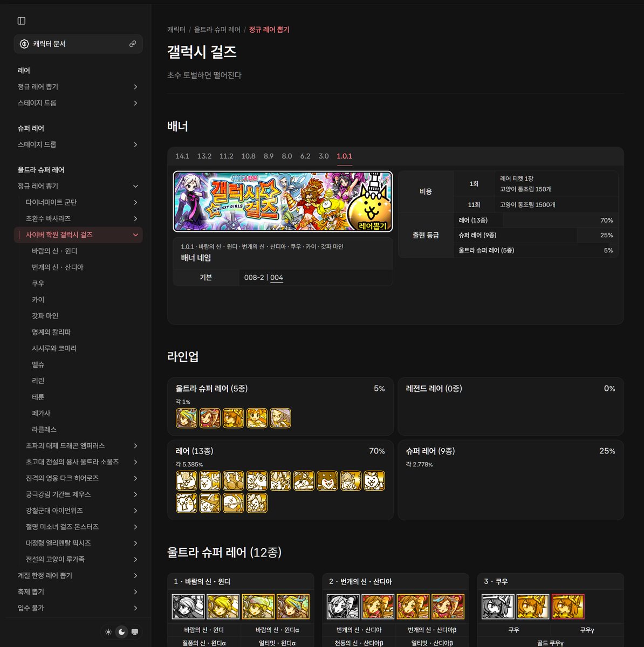This screenshot has width=644, height=647.
Task: Click 바람의 신 · 윈디α name cell
Action: (x=277, y=630)
